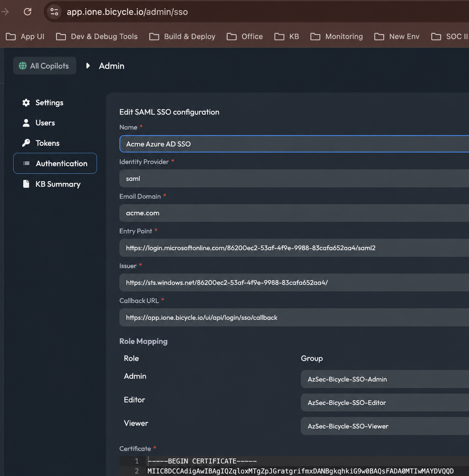Edit Viewer group field AzSec-Bicycle-SSO-Viewer
Screen dimensions: 469x476
(x=385, y=426)
